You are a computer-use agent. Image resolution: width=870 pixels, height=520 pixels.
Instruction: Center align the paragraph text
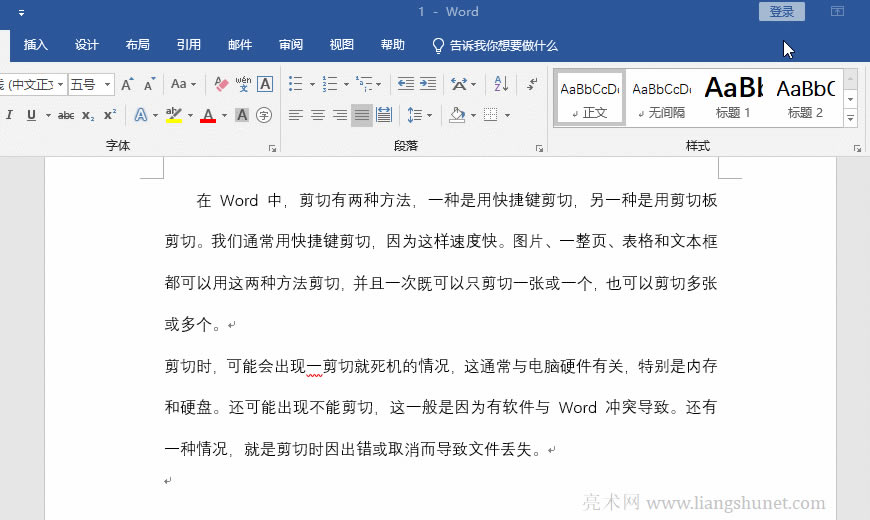tap(318, 115)
